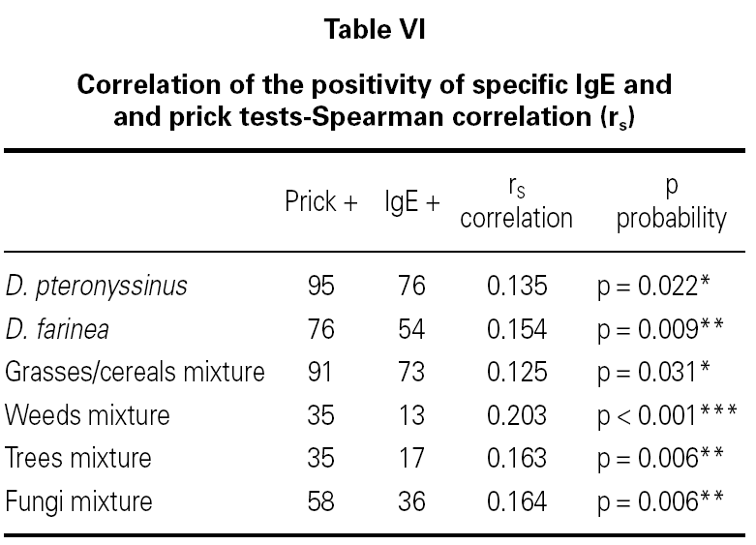Screen dimensions: 756x545
Task: Select the Fungi mixture row label
Action: point(79,503)
